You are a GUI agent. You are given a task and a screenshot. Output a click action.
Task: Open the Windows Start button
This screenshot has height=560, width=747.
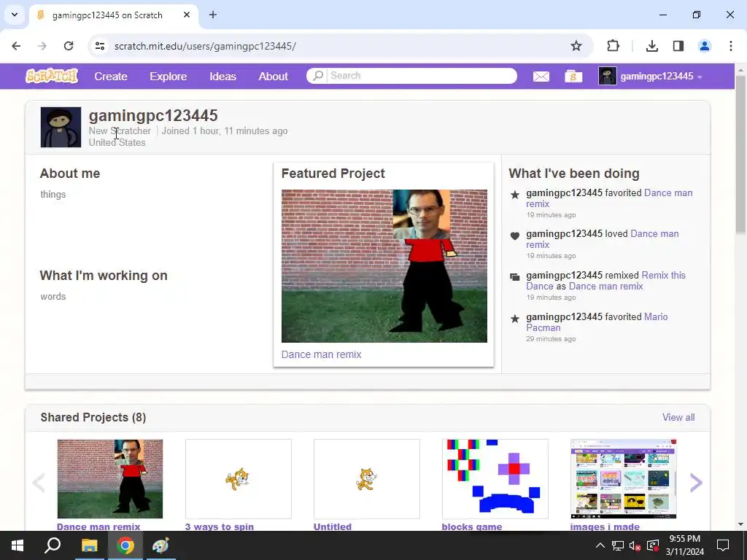[x=18, y=545]
